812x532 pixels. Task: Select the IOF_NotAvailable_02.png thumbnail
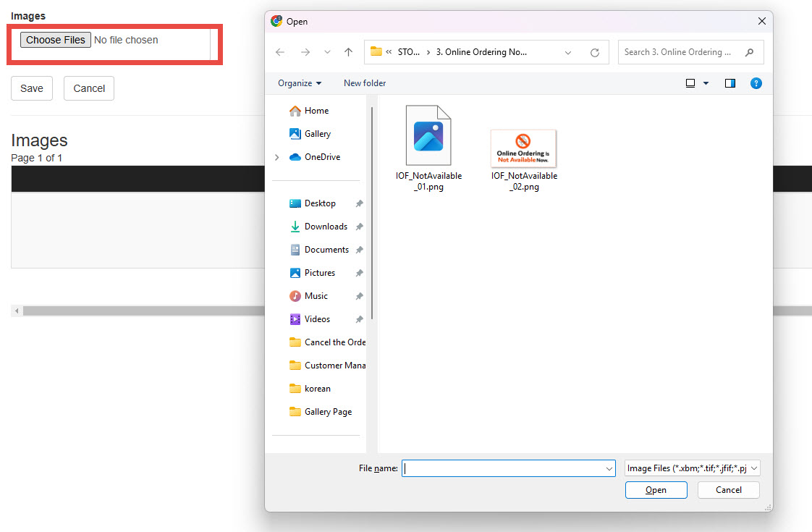point(523,148)
